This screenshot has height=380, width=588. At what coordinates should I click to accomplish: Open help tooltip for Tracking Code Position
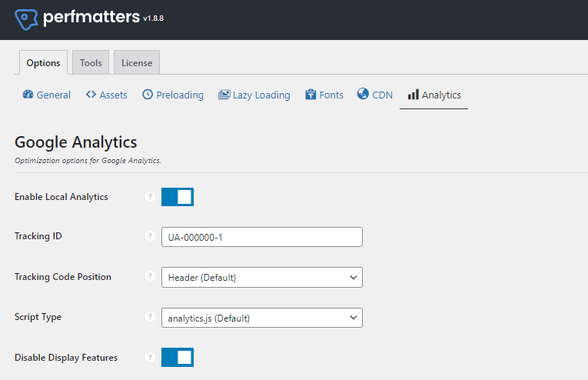150,276
